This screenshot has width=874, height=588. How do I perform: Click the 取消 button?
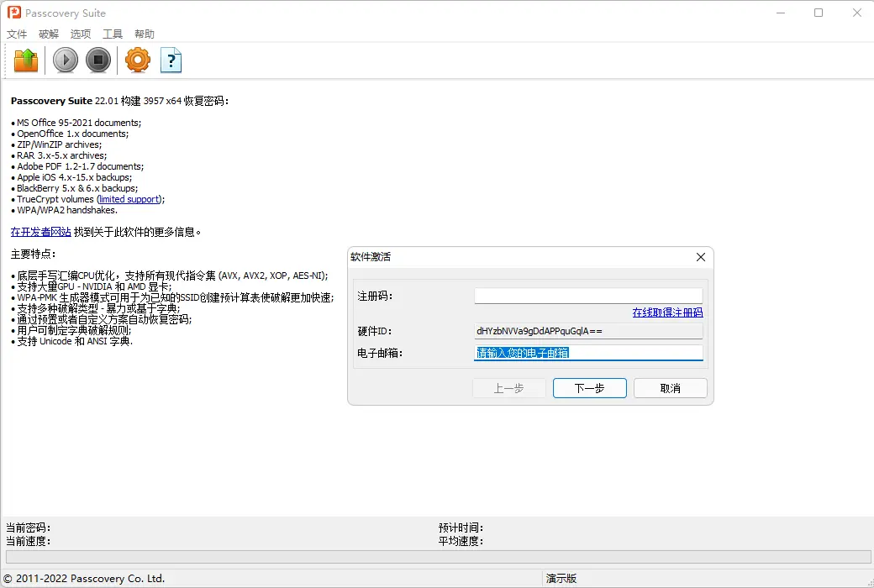click(671, 388)
